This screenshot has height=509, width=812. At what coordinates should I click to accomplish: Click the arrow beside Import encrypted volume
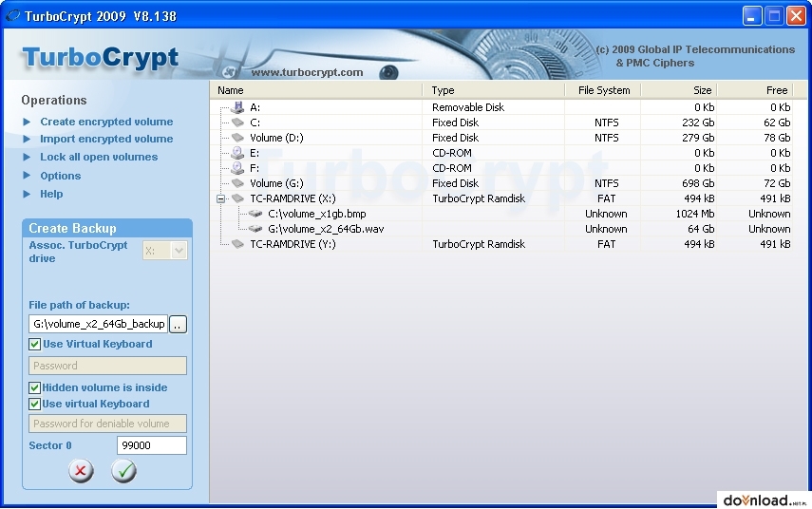pos(27,139)
